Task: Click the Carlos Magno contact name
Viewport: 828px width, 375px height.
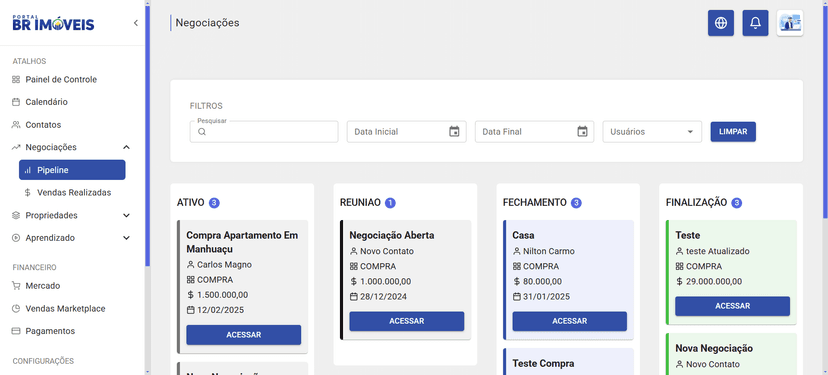Action: click(x=224, y=265)
